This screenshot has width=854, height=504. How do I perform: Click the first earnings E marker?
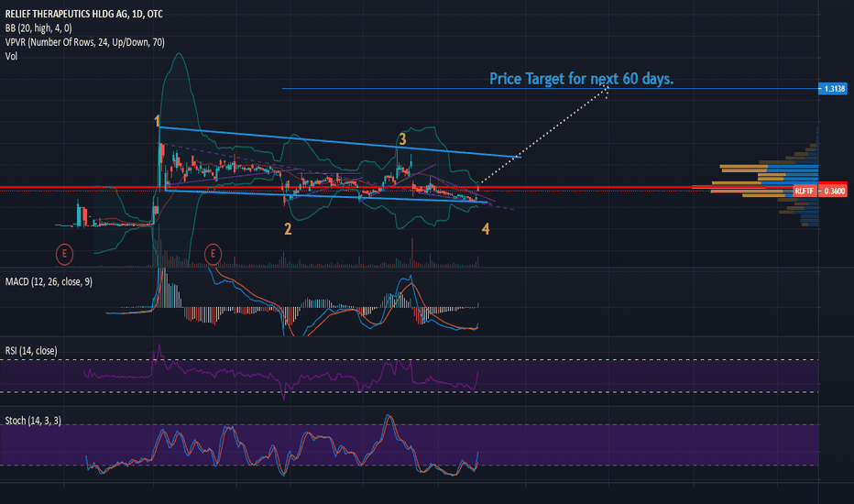point(64,254)
